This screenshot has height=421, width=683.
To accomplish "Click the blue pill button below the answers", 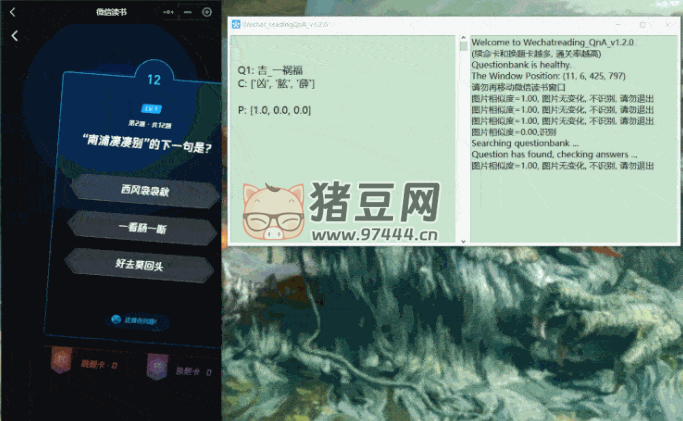I will [137, 320].
